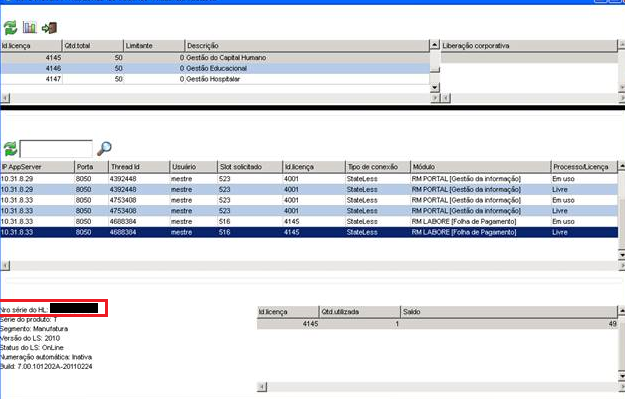Click the 'Status do LS: OnLine' text
Image resolution: width=625 pixels, height=399 pixels.
click(32, 348)
